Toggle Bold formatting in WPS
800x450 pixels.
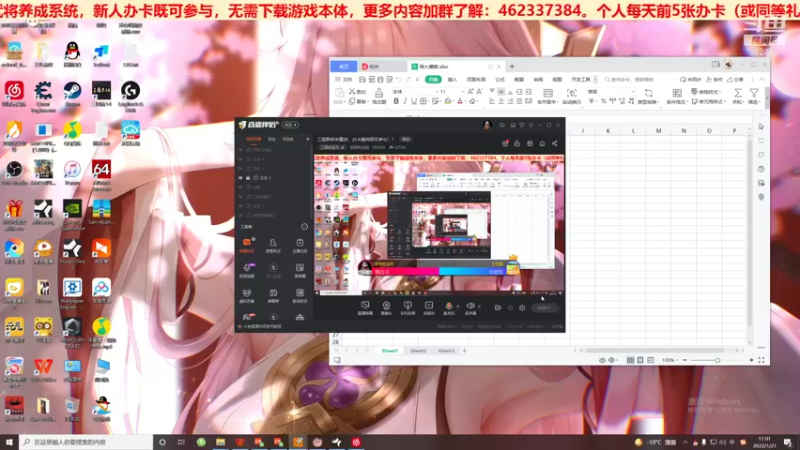coord(396,102)
